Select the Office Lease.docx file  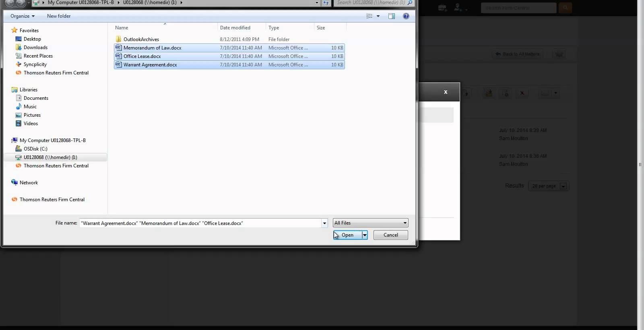click(x=142, y=56)
